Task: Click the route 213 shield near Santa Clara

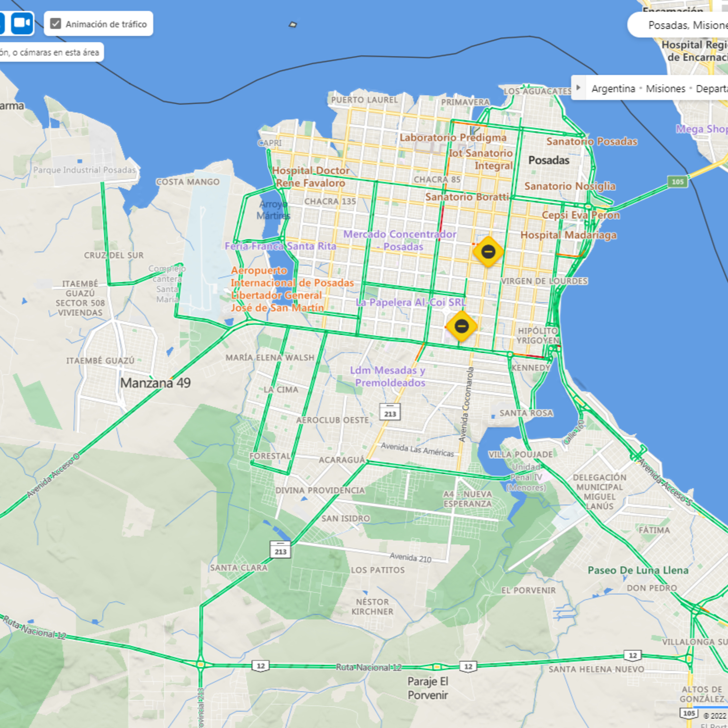Action: tap(280, 549)
